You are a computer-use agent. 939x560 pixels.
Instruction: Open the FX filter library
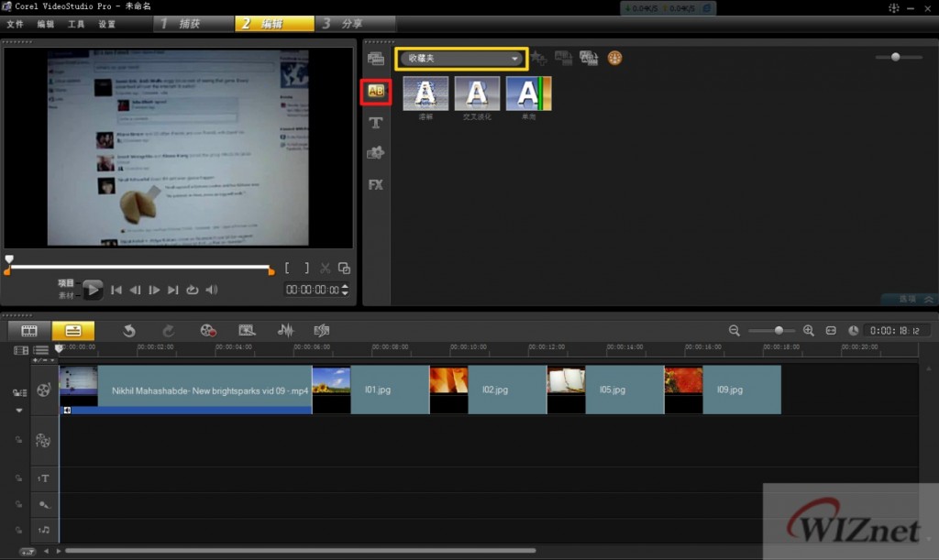(375, 184)
